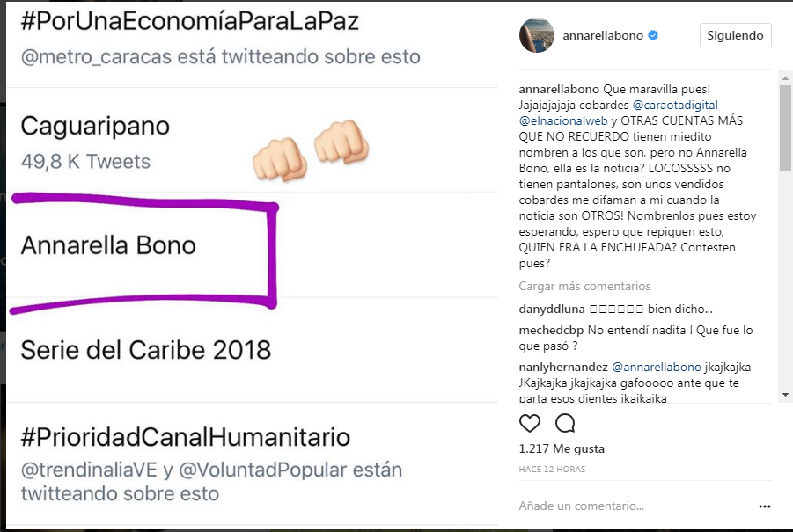Expand with Cargar más comentarios

coord(584,286)
